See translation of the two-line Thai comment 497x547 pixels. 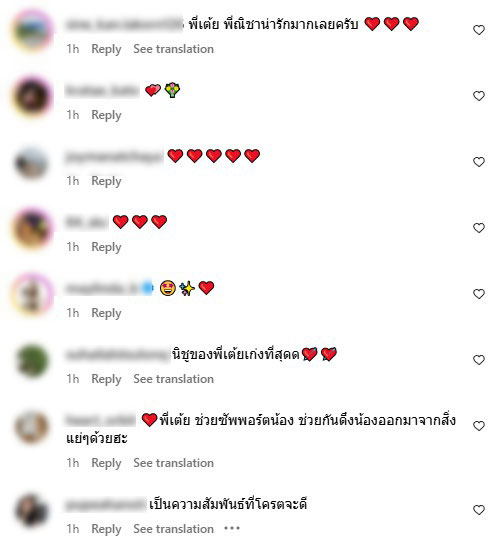173,463
